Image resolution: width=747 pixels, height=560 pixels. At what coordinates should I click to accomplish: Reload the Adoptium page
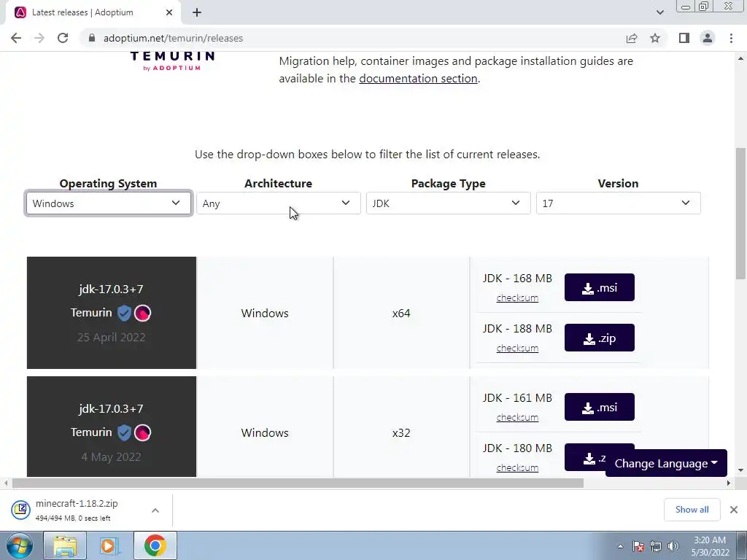pyautogui.click(x=63, y=38)
